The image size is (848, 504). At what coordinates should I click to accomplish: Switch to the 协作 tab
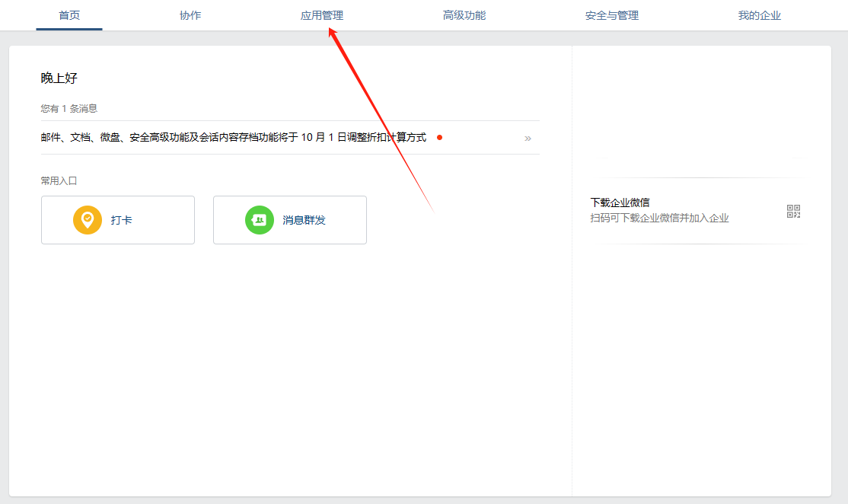pos(190,14)
